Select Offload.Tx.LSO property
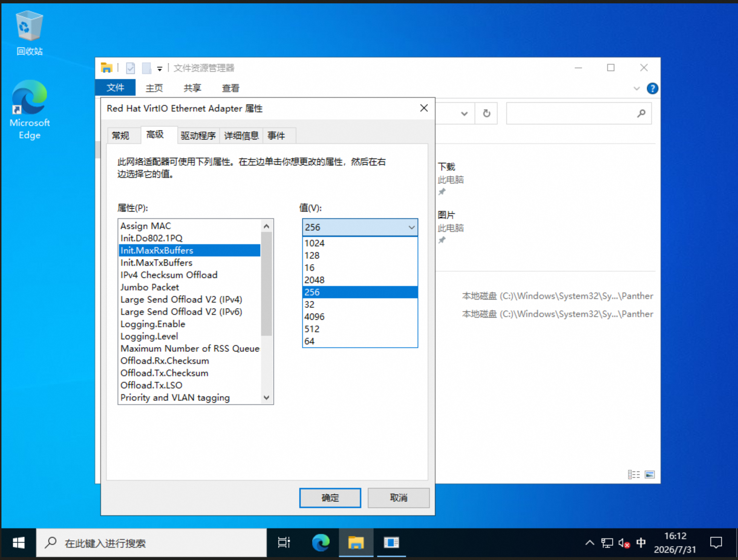The width and height of the screenshot is (738, 560). (189, 386)
